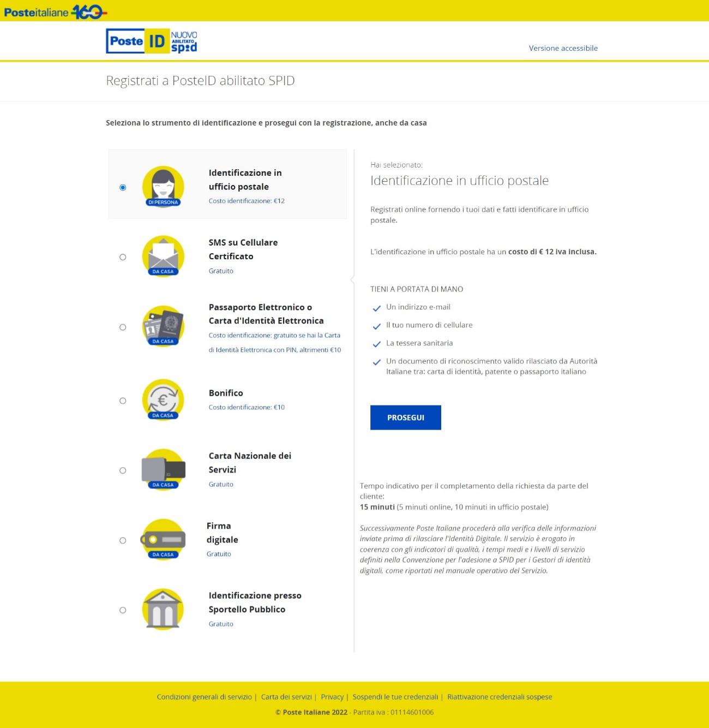This screenshot has width=709, height=728.
Task: Click 'Gratuito' under SMS su Cellulare Certificato
Action: pos(221,271)
